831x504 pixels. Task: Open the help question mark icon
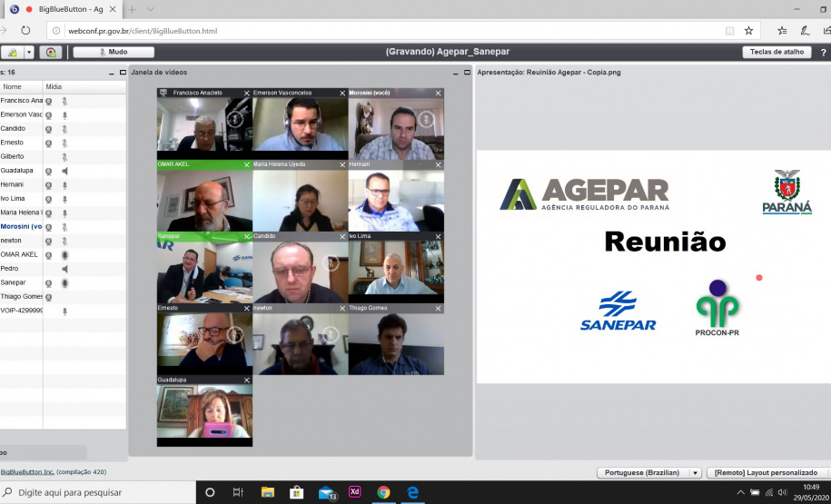823,53
